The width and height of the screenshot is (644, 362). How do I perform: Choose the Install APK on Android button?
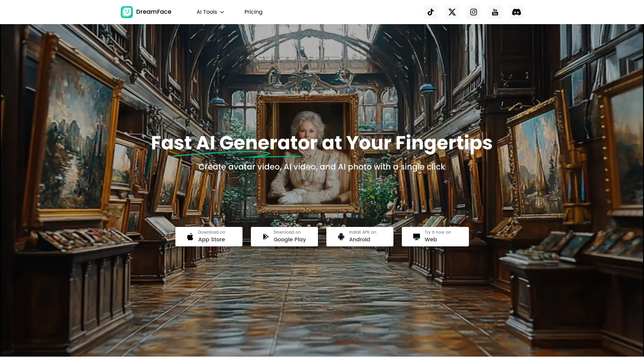click(x=360, y=237)
